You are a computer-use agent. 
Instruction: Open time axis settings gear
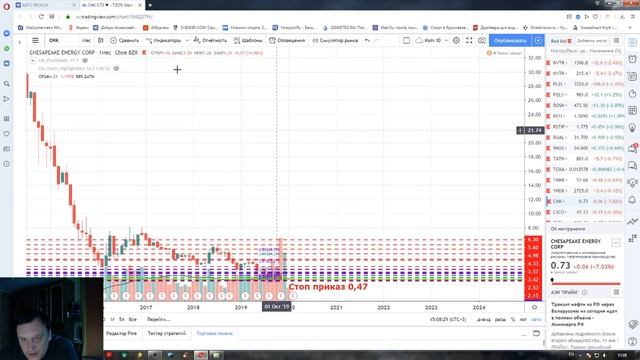coord(534,307)
